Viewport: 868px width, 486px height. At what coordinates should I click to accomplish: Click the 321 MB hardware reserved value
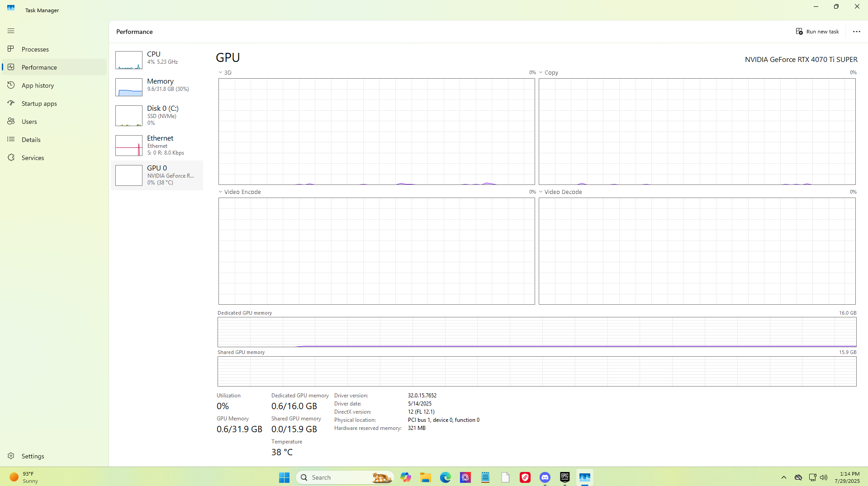417,428
